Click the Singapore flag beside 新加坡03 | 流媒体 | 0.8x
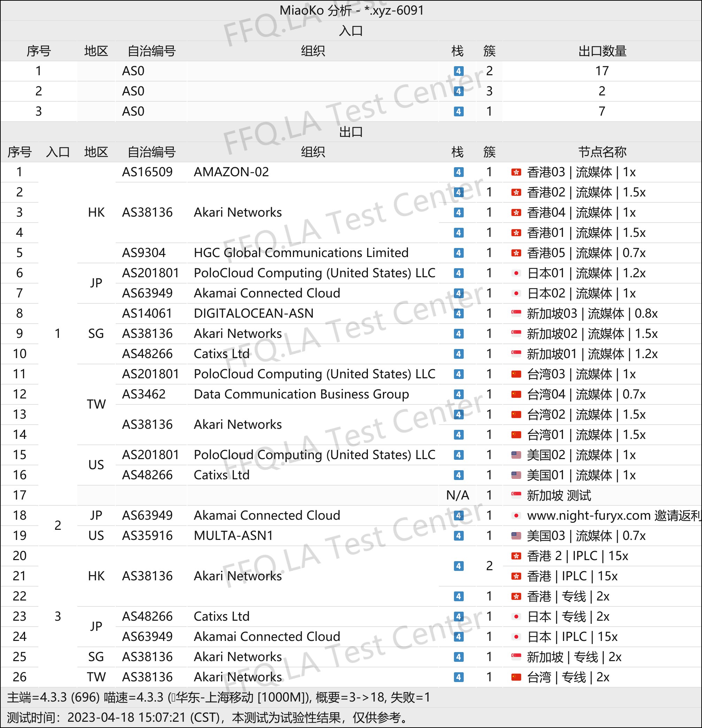Image resolution: width=702 pixels, height=728 pixels. (x=516, y=313)
